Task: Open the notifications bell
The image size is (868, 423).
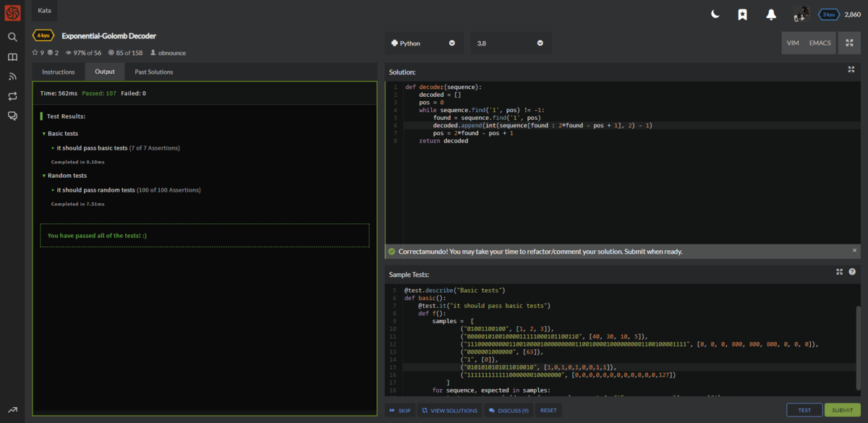Action: 771,14
